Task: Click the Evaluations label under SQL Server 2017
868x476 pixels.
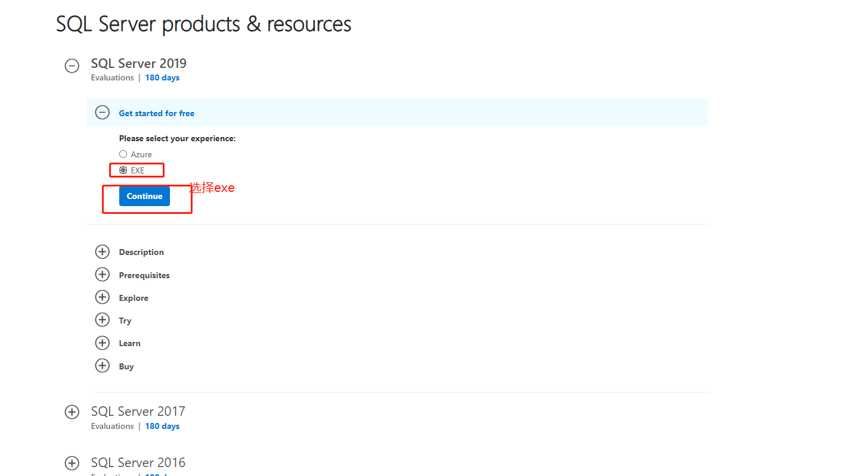Action: point(112,426)
